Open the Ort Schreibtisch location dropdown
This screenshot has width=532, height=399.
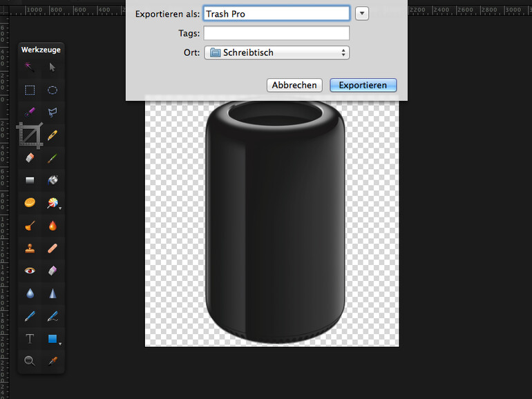point(276,52)
